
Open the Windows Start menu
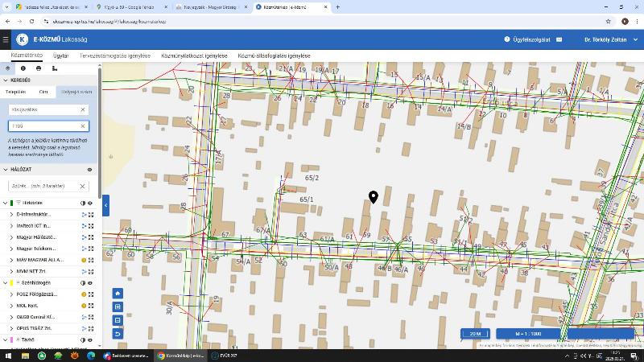click(8, 356)
